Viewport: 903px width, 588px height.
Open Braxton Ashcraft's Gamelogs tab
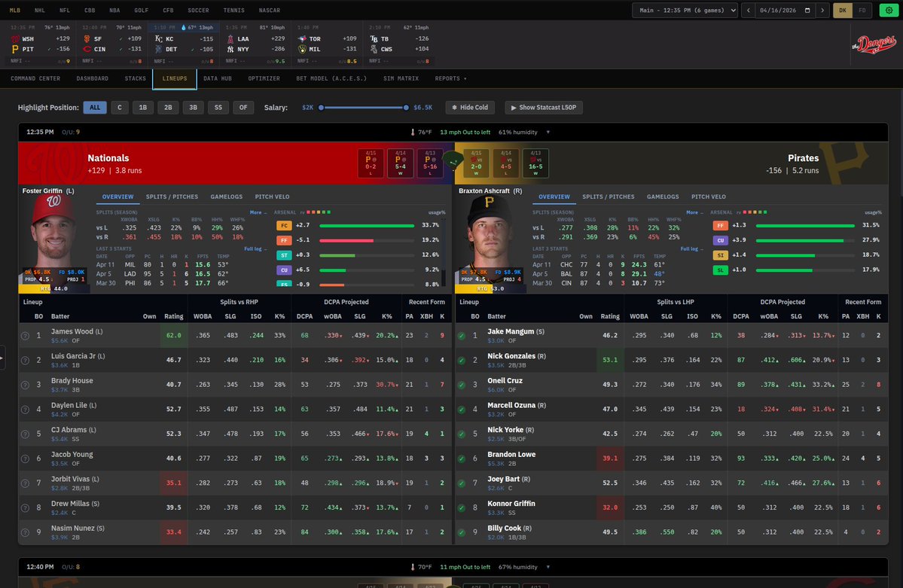click(x=663, y=197)
